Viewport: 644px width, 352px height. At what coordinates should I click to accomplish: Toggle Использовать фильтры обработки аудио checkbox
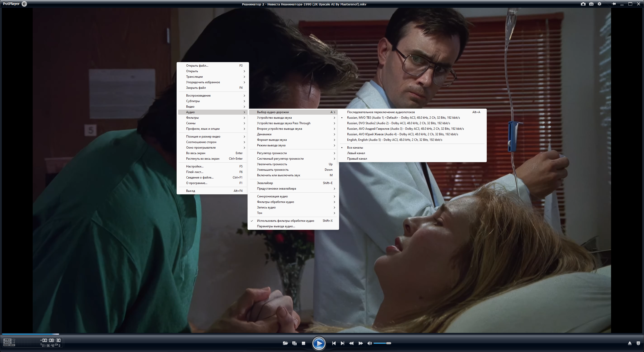coord(286,221)
